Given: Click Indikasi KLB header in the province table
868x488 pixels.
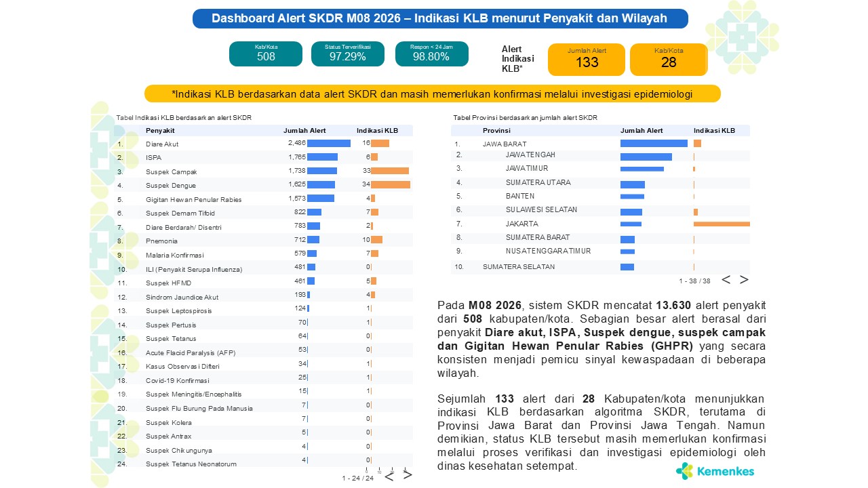Looking at the screenshot, I should tap(714, 130).
